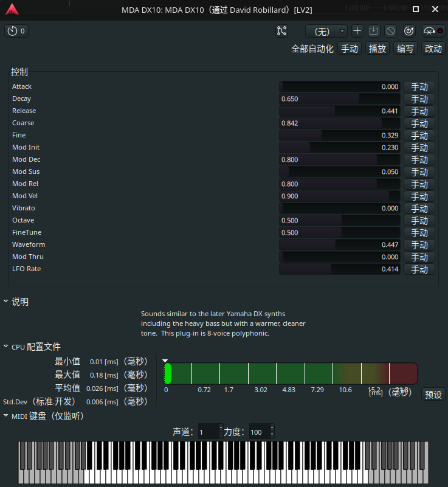Open Mod Dec automation mode dropdown
Viewport: 448px width, 487px height.
(419, 159)
